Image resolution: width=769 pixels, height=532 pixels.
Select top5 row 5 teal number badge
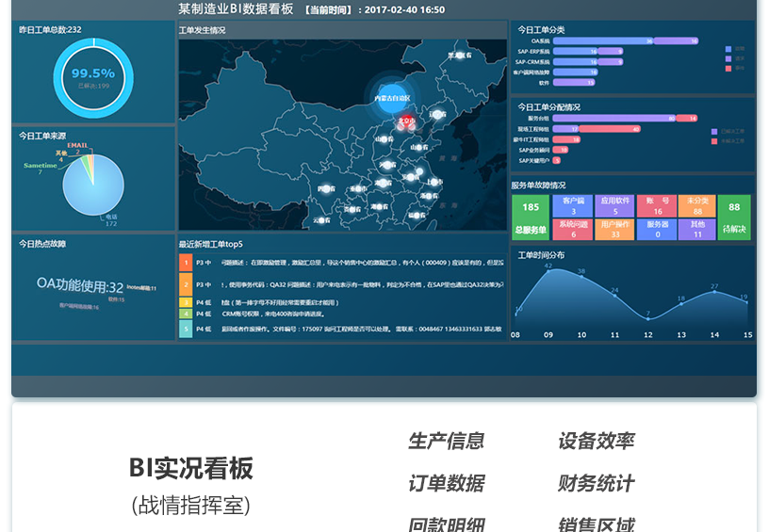186,330
